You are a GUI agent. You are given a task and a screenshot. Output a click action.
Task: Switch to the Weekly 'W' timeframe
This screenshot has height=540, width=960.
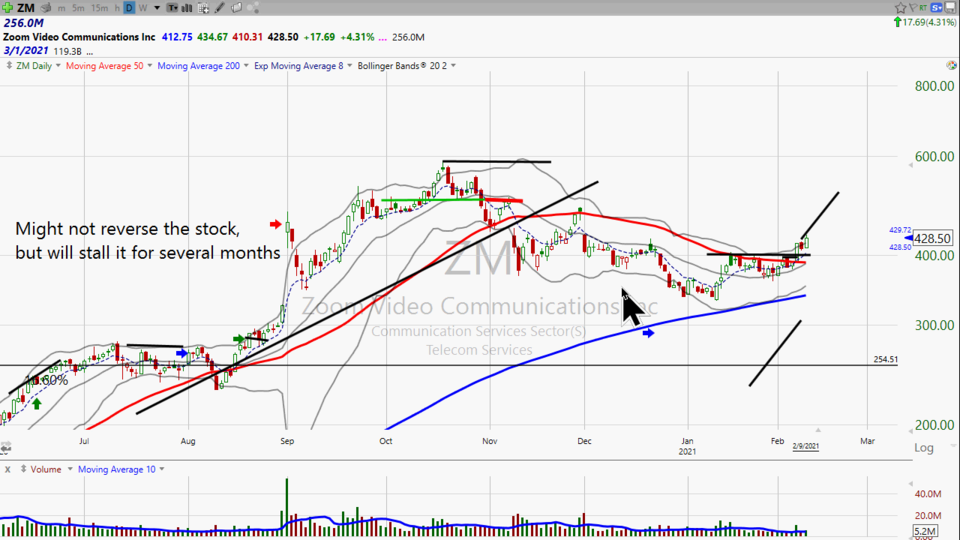coord(143,8)
